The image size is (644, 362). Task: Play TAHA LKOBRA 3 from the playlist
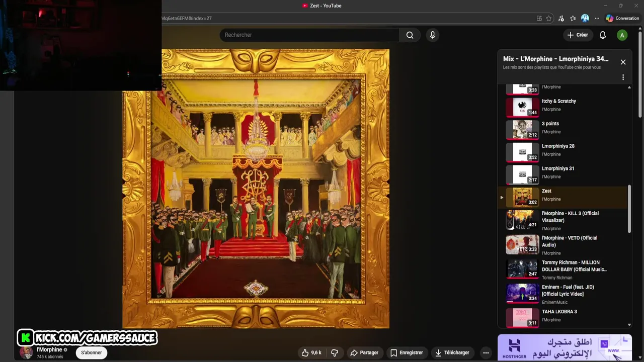tap(563, 317)
